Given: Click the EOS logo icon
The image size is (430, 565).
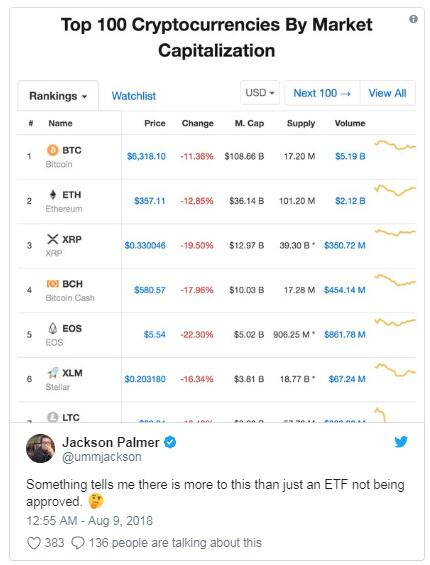Looking at the screenshot, I should pyautogui.click(x=53, y=328).
